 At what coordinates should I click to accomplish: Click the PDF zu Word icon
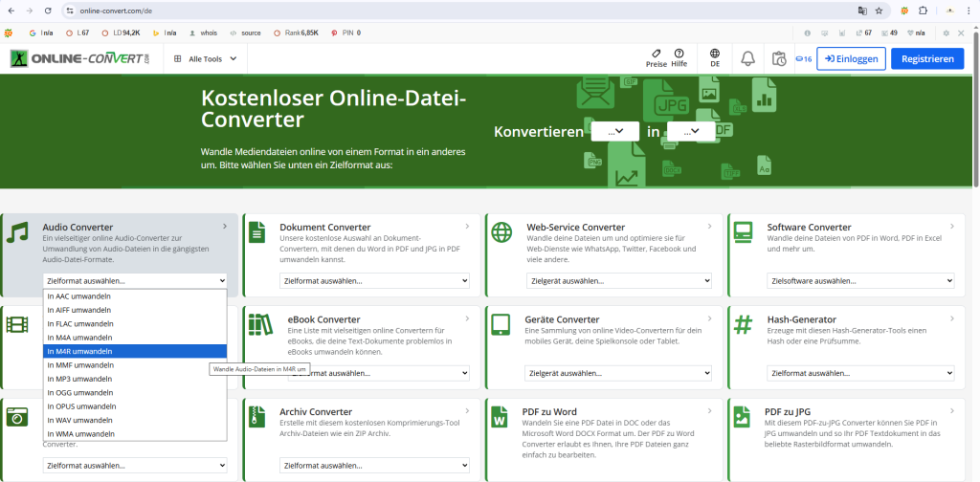pyautogui.click(x=500, y=416)
